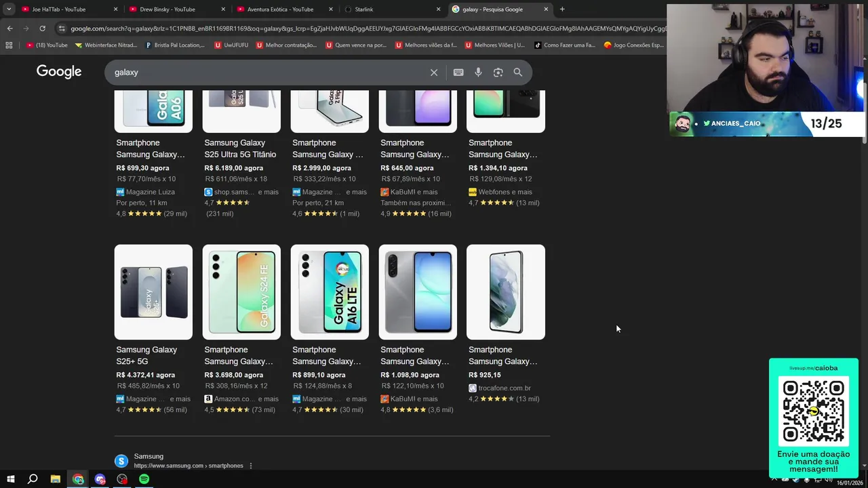Open the on-screen keyboard icon in search bar
Image resolution: width=868 pixels, height=488 pixels.
(458, 73)
